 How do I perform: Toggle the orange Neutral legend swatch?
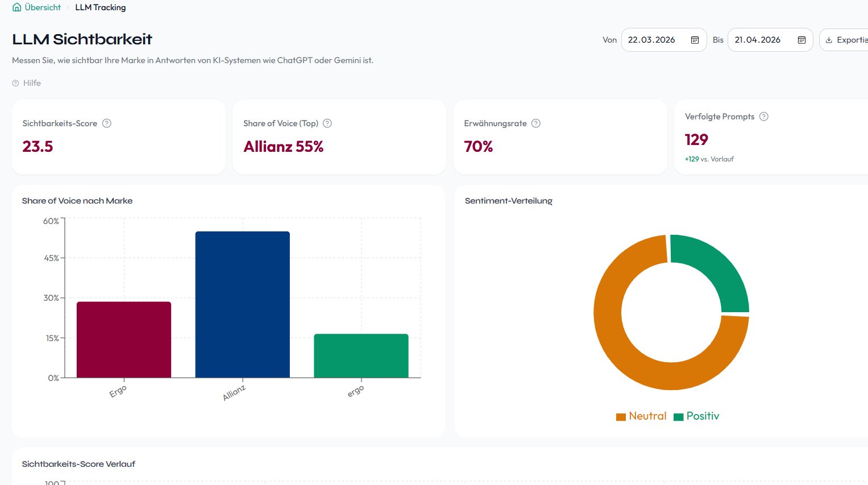click(621, 417)
